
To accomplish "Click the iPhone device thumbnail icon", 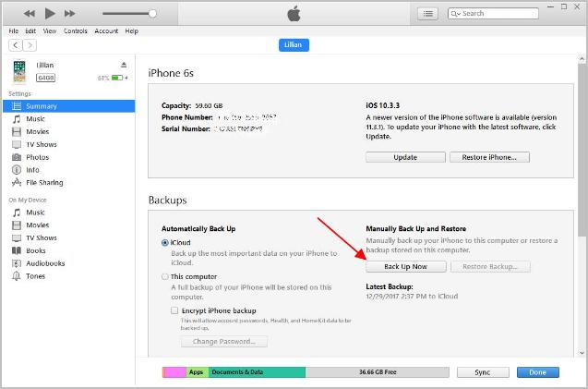I will [19, 71].
